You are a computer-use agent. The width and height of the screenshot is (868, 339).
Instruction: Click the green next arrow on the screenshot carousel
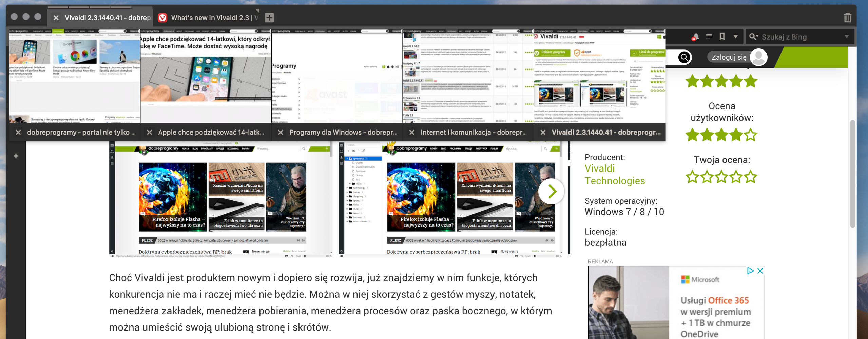point(552,191)
